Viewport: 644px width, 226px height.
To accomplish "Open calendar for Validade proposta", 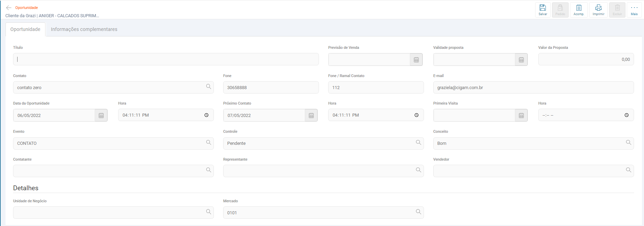I will click(521, 60).
